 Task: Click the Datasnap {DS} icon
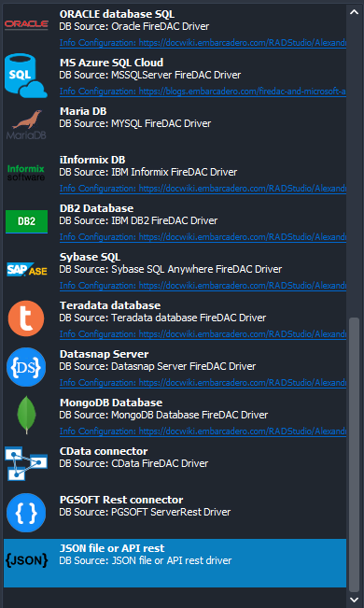26,367
